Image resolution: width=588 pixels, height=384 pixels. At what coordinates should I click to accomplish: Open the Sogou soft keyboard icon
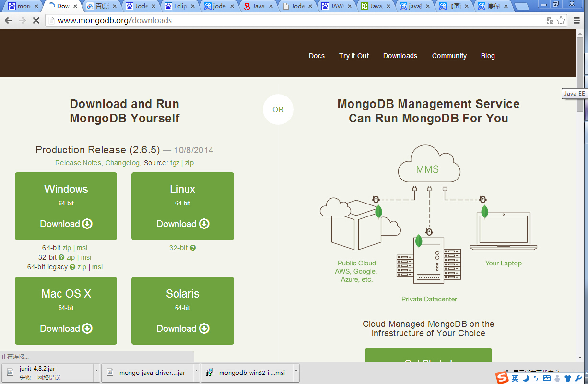[547, 378]
